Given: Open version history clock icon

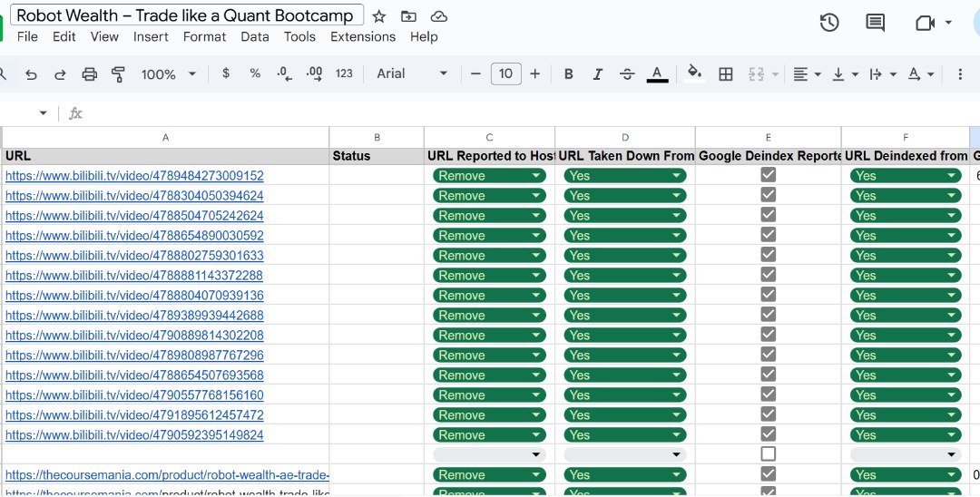Looking at the screenshot, I should [x=829, y=23].
